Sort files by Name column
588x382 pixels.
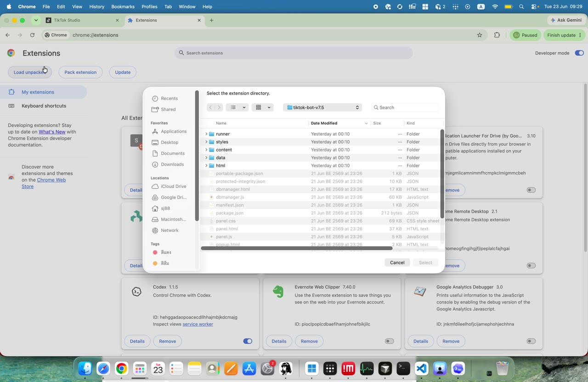point(255,123)
